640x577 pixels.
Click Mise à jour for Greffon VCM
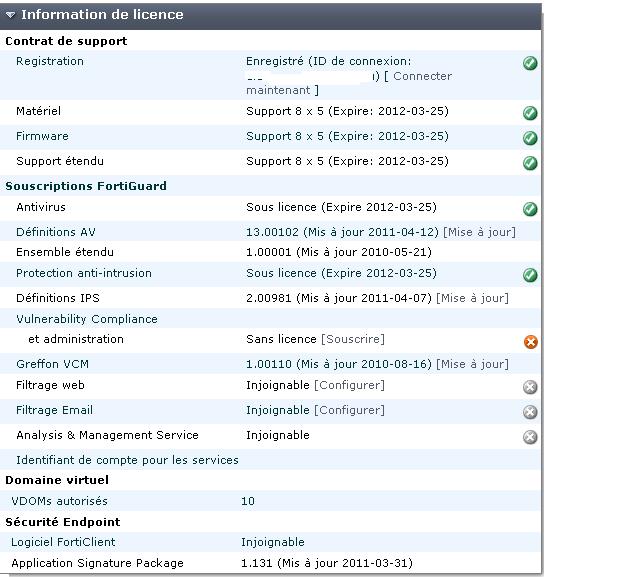click(472, 364)
